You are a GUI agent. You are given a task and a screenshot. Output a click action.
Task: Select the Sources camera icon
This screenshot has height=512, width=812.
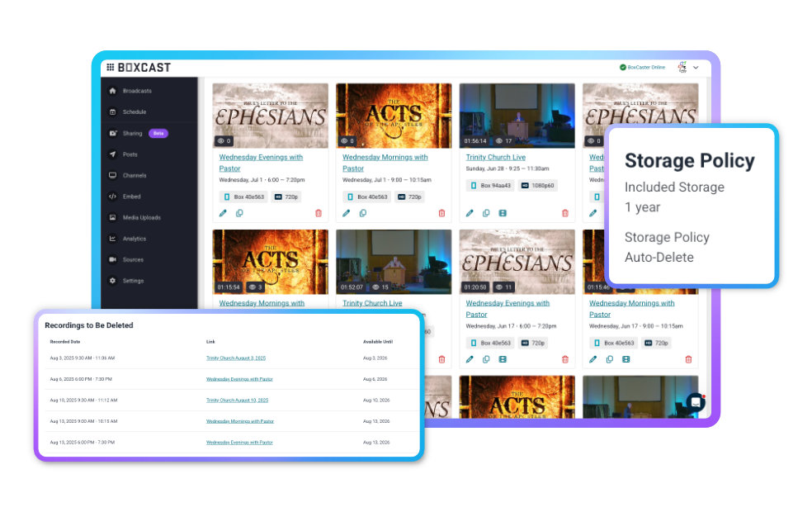point(112,259)
